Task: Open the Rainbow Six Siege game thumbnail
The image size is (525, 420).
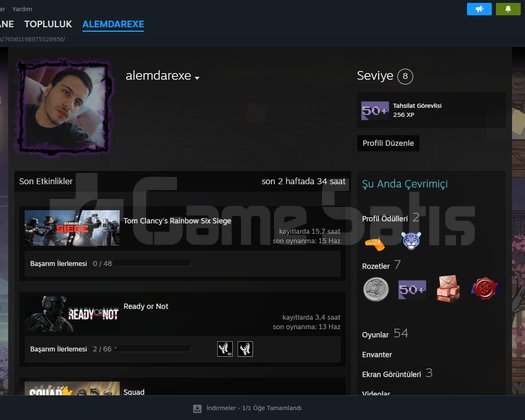Action: (x=72, y=228)
